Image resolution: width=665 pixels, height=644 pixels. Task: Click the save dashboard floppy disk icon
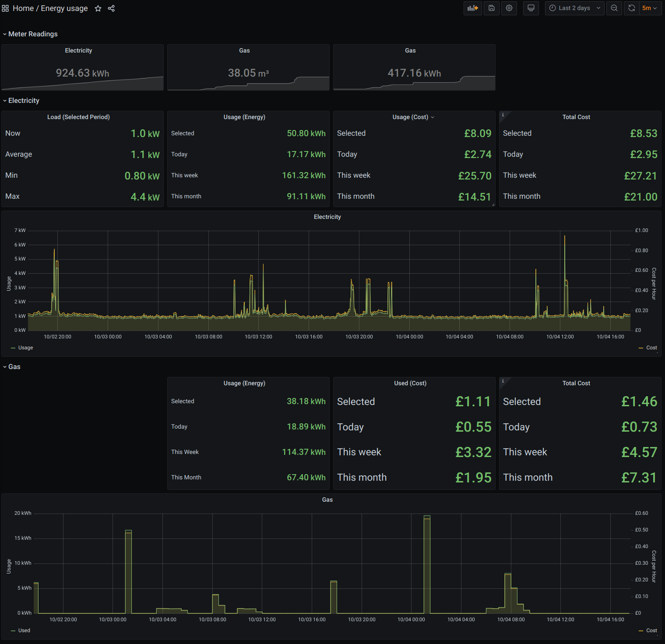click(491, 8)
